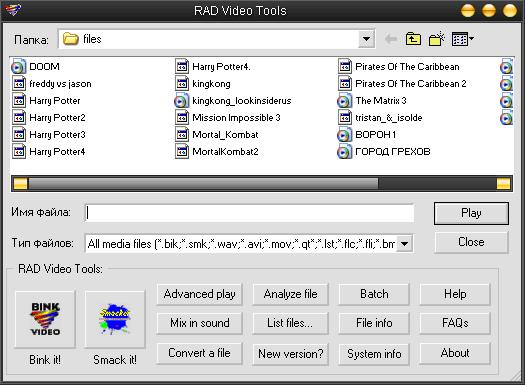Click the Close button
525x385 pixels.
[471, 242]
